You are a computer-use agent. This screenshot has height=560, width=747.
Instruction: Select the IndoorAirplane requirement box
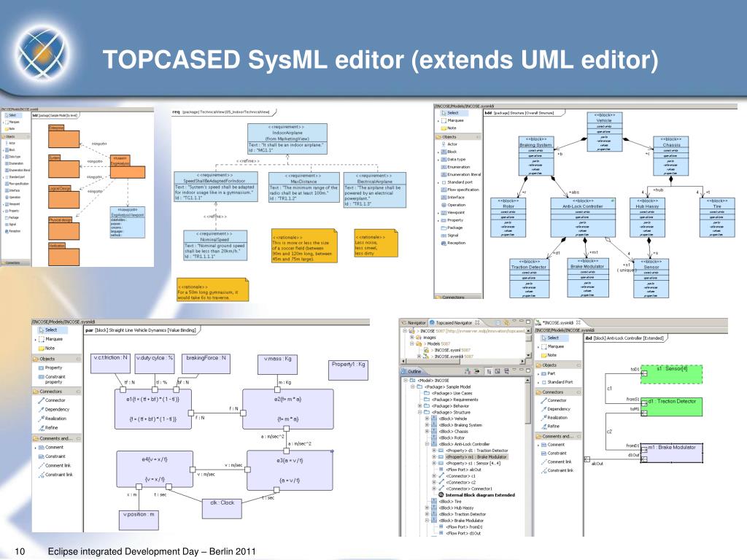(x=287, y=139)
